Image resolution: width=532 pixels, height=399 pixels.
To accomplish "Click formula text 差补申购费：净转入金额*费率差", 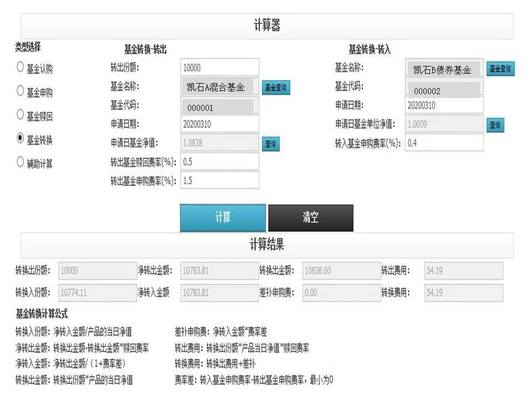I will (x=221, y=331).
